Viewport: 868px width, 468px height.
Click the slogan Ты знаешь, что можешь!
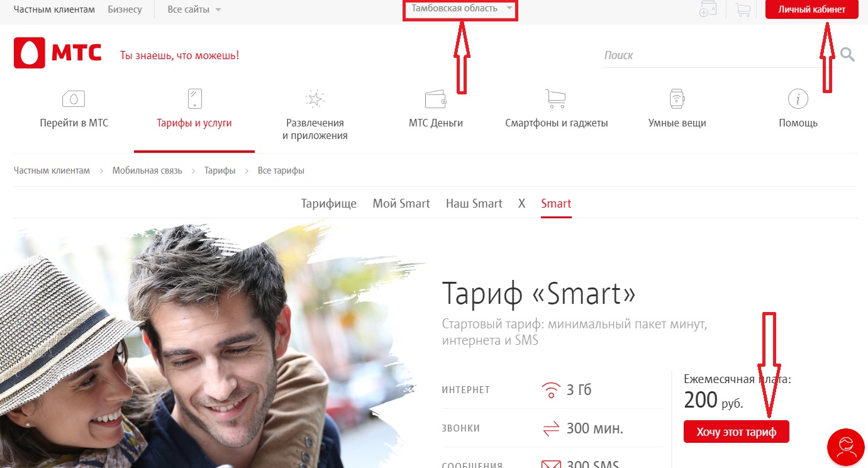click(179, 55)
